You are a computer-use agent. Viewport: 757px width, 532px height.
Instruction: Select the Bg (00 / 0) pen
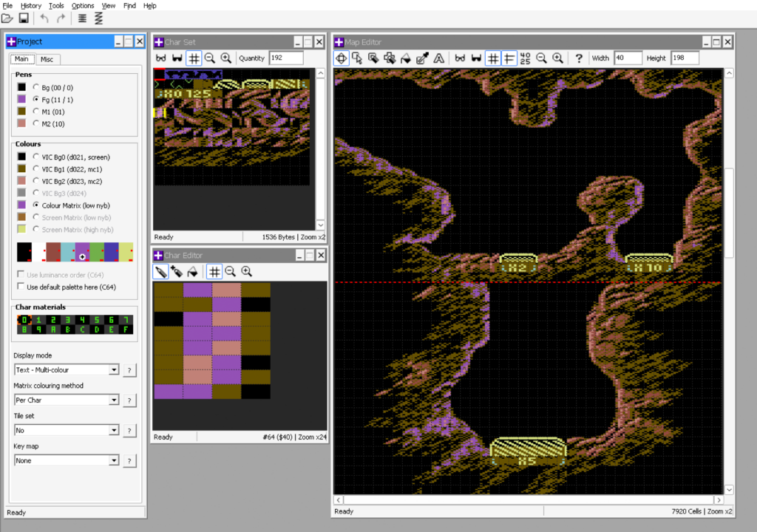tap(36, 87)
